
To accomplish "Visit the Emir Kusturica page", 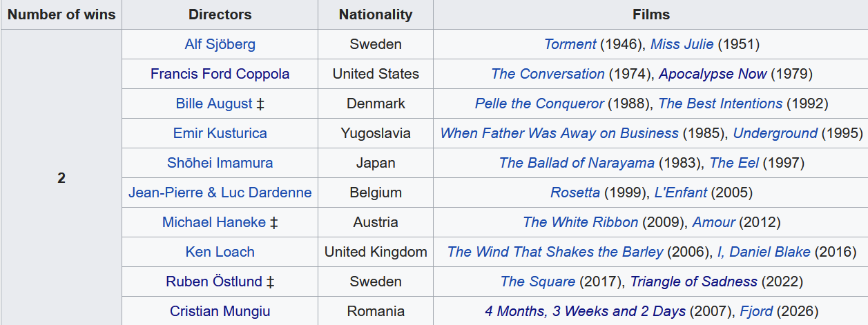I will tap(220, 133).
